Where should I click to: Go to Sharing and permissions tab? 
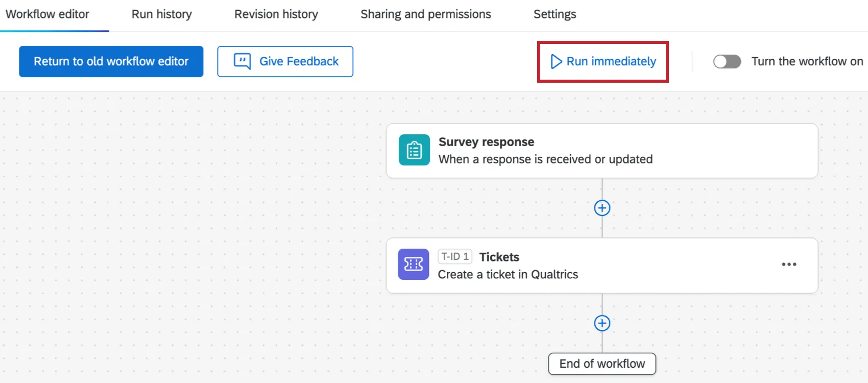pos(425,14)
